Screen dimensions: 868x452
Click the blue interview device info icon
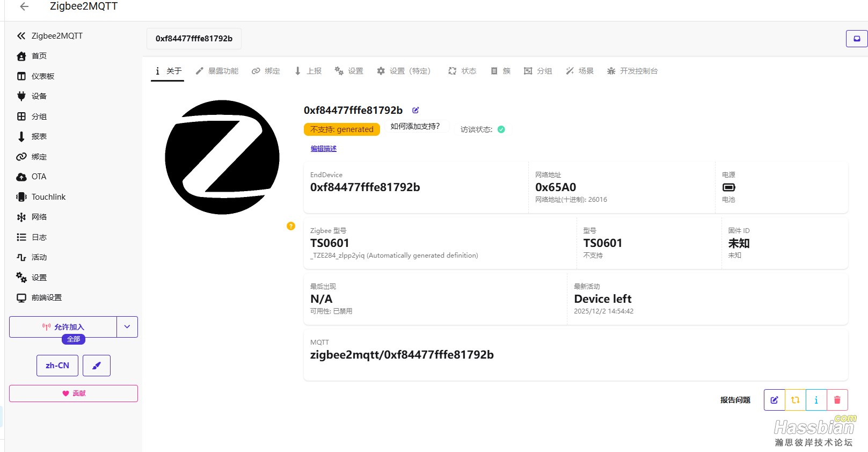pyautogui.click(x=816, y=400)
